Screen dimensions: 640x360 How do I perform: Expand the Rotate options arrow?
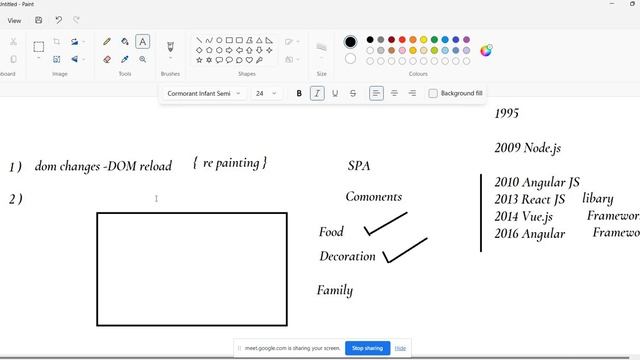pos(84,42)
